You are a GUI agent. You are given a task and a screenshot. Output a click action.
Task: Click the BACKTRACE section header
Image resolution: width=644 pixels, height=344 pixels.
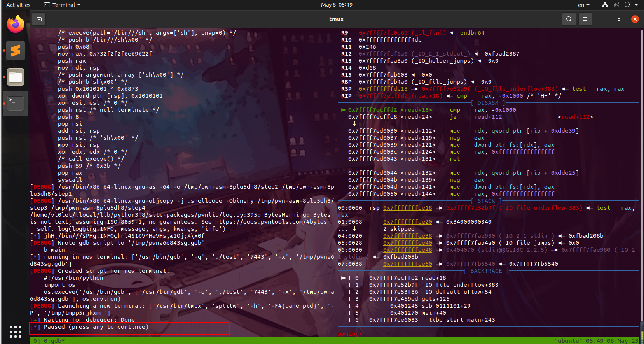pyautogui.click(x=486, y=271)
